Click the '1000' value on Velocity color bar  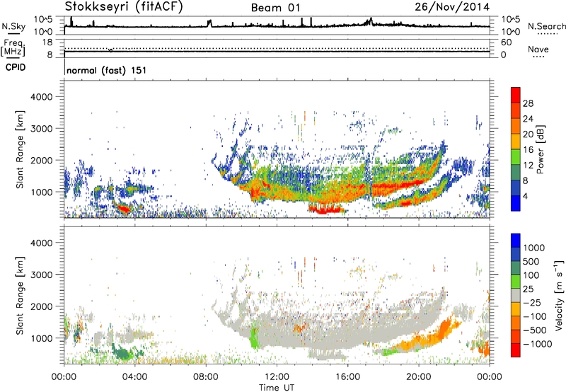pyautogui.click(x=533, y=248)
